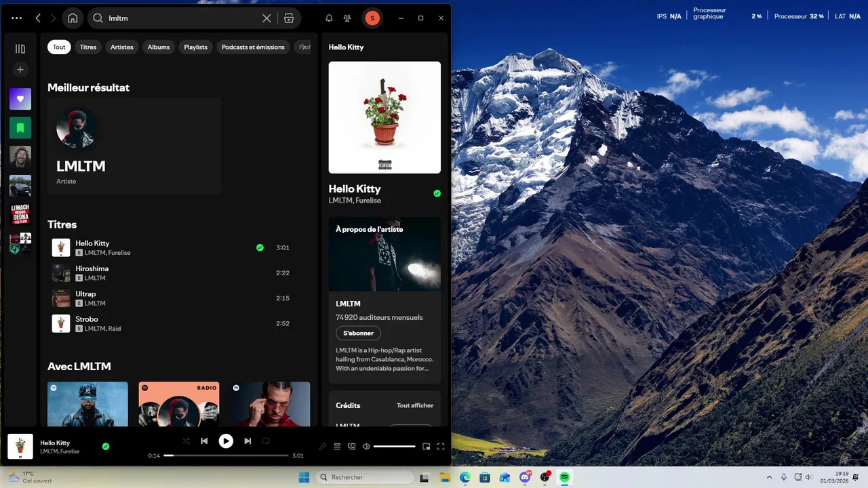Skip to next track
868x488 pixels.
(248, 441)
